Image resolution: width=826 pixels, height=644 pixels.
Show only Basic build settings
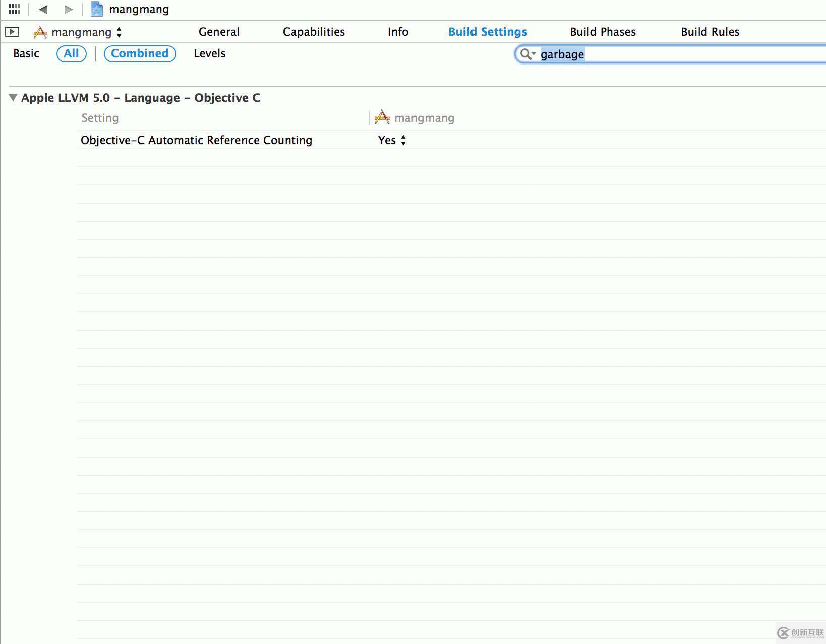pyautogui.click(x=26, y=53)
